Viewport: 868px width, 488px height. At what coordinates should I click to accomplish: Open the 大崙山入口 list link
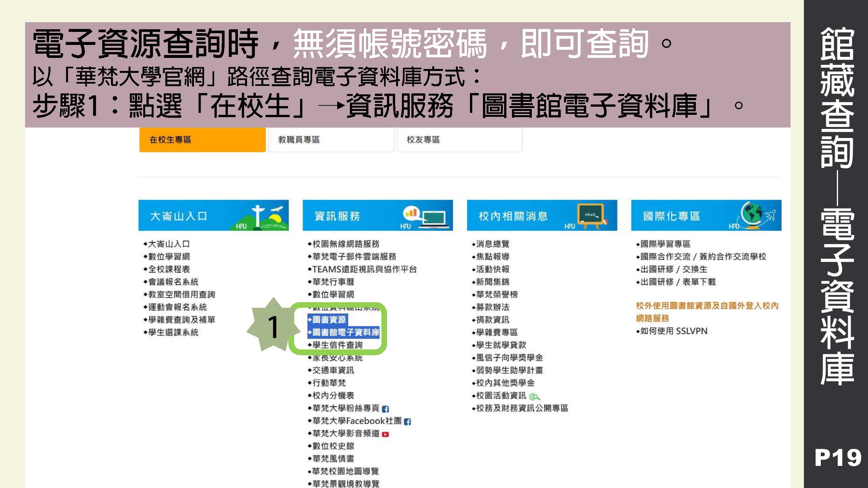coord(169,244)
